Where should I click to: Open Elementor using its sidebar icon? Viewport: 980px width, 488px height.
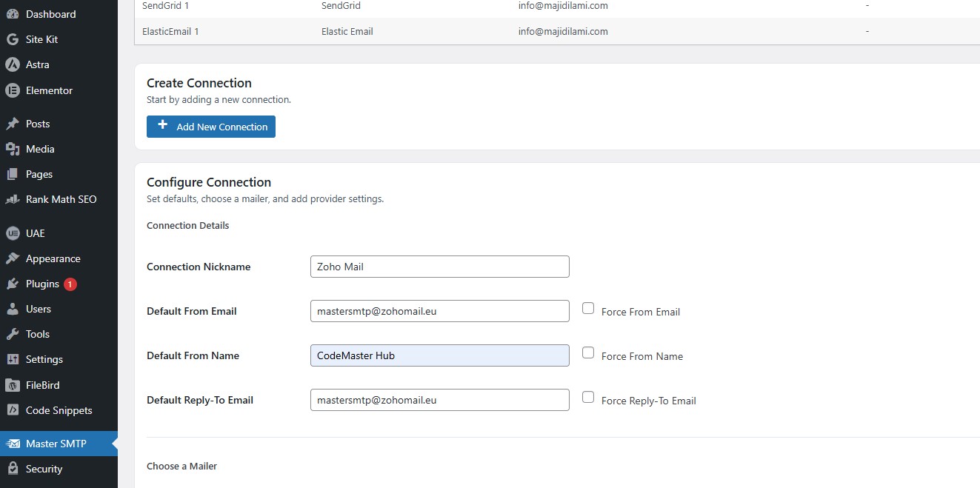[13, 90]
